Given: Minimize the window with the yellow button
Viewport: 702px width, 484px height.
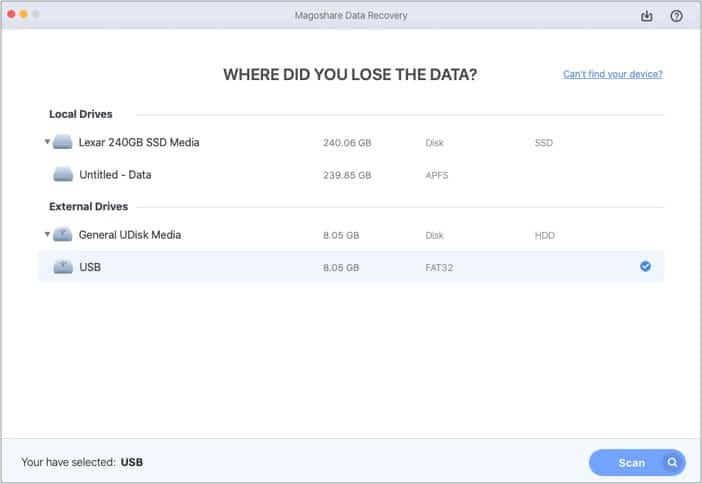Looking at the screenshot, I should coord(23,14).
